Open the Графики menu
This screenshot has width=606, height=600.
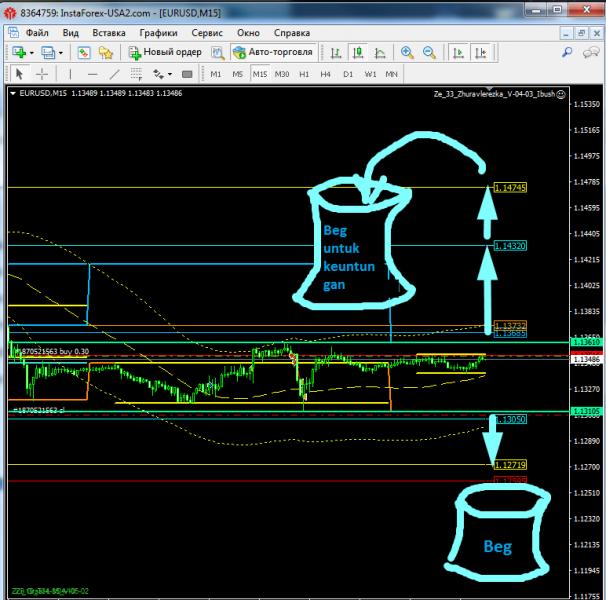158,33
